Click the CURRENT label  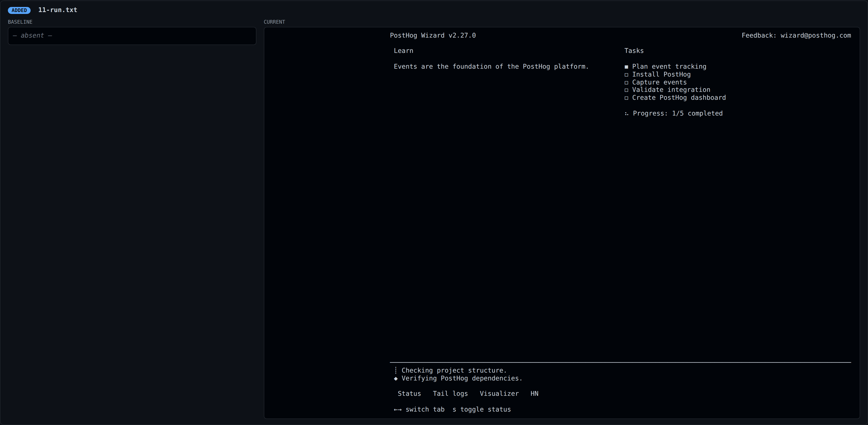point(274,22)
